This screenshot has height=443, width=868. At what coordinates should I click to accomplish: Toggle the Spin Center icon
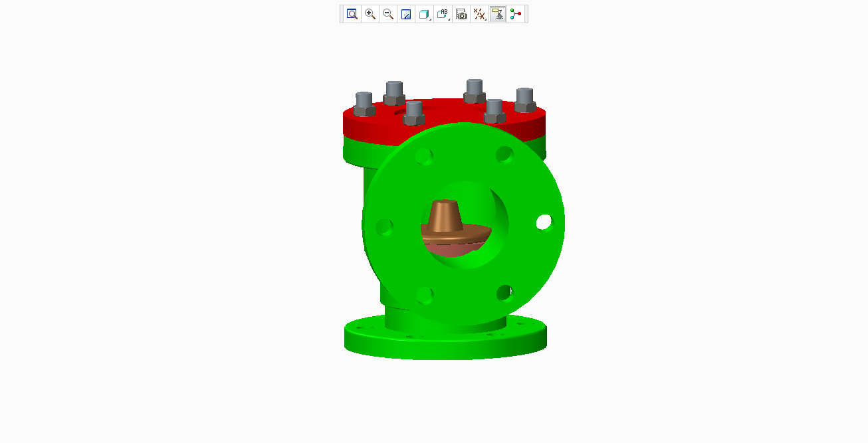[x=516, y=14]
